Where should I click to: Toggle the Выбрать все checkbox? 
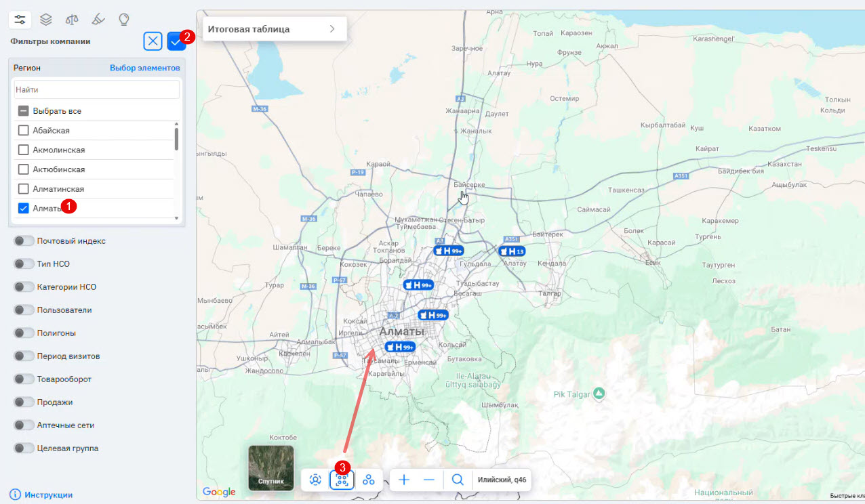[23, 110]
